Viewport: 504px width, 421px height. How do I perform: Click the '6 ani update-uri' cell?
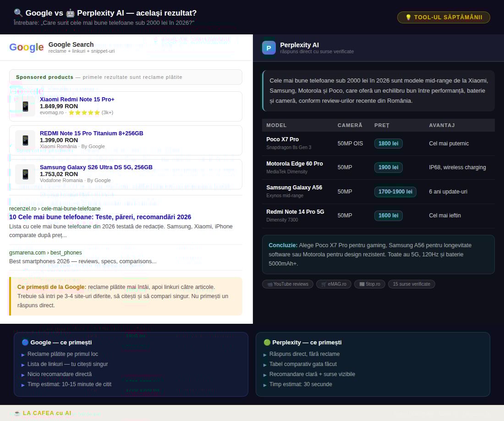448,192
